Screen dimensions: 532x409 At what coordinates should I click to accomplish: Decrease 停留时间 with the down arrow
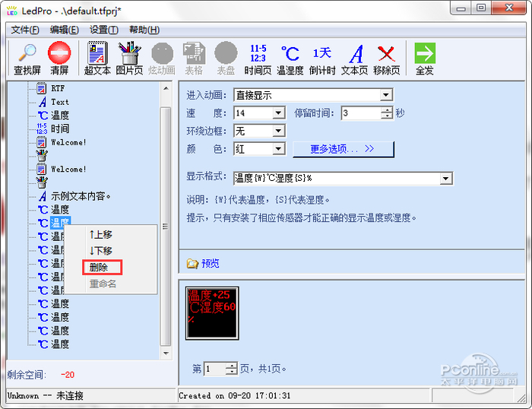click(x=386, y=116)
